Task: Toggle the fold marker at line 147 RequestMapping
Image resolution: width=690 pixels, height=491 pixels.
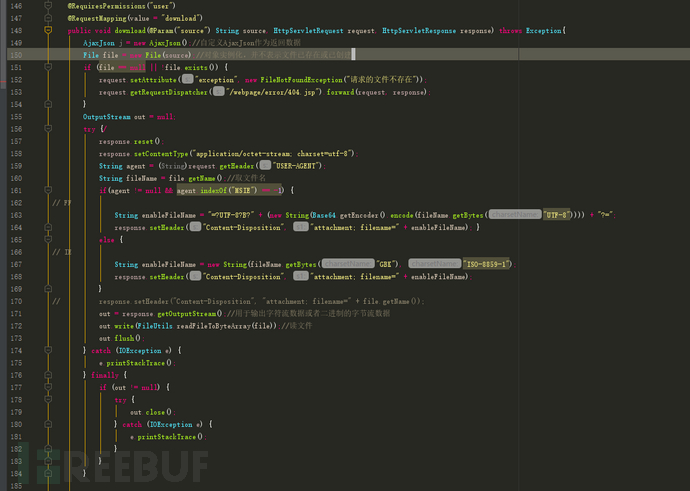Action: pos(48,18)
